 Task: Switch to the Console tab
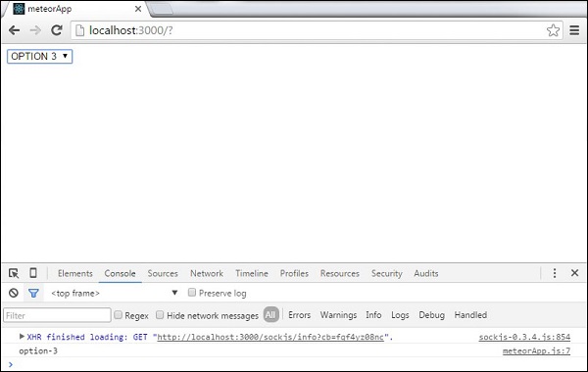coord(120,273)
